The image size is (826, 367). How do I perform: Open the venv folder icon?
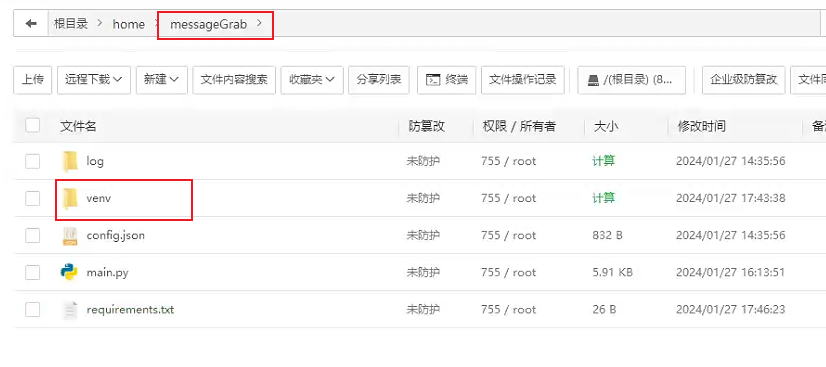70,199
